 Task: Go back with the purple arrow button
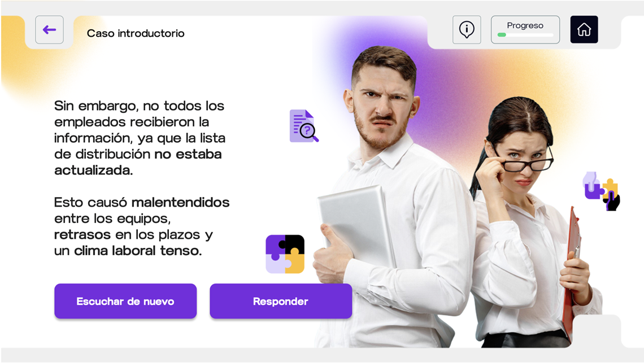49,29
